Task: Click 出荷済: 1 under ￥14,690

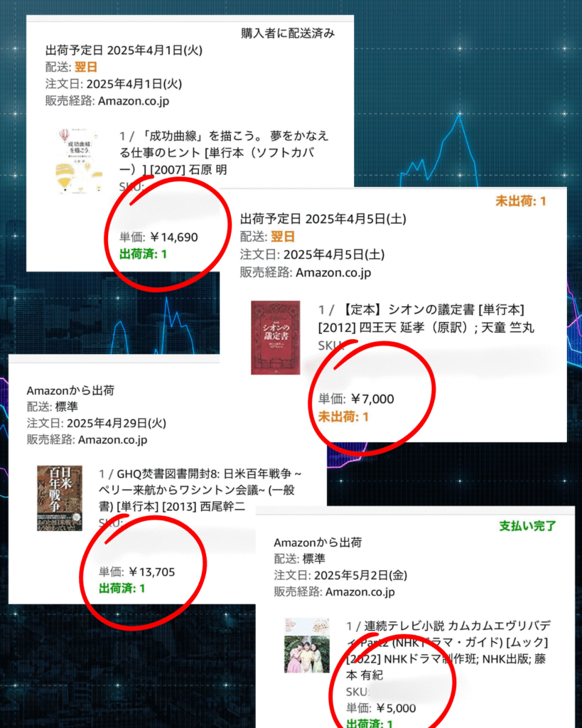Action: coord(143,255)
